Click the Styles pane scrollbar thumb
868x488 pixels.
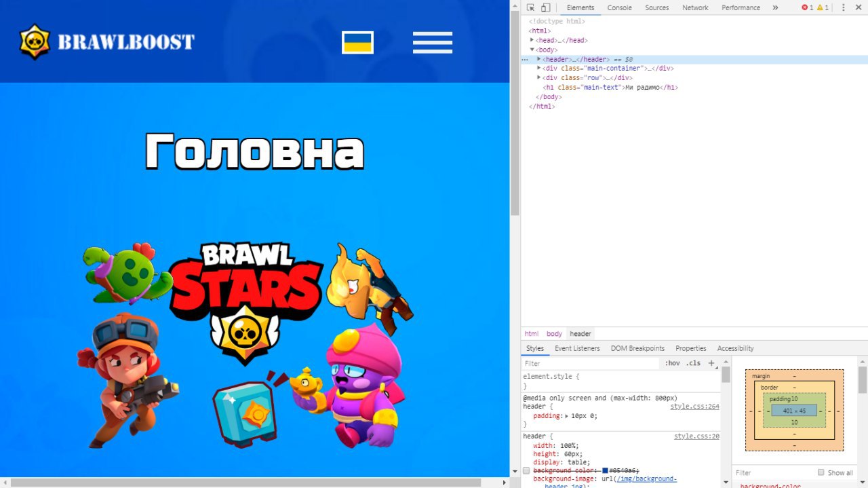726,375
